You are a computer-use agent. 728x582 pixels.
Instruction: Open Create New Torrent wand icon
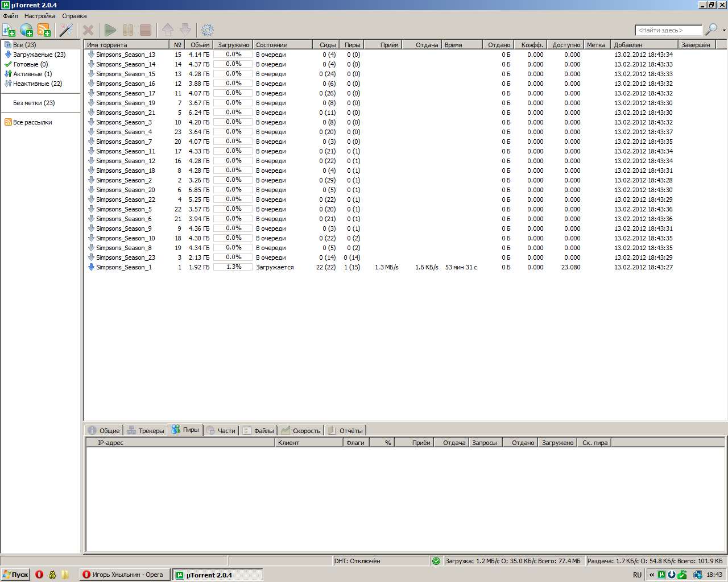coord(66,30)
